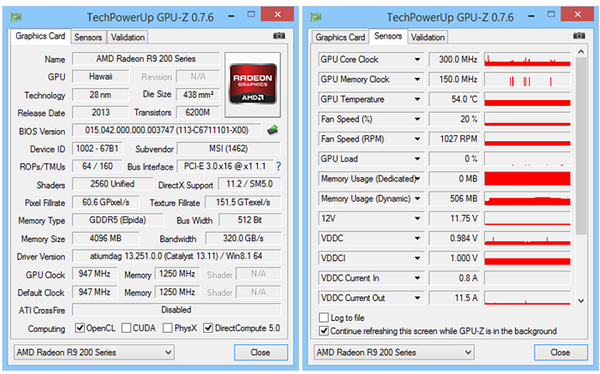600x374 pixels.
Task: Uncheck Continue refreshing in background option
Action: click(x=324, y=331)
